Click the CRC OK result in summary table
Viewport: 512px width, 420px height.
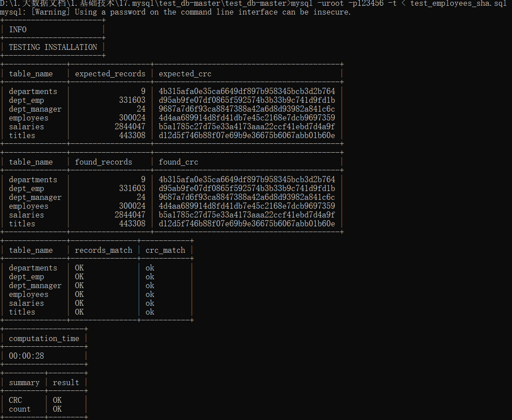coord(57,400)
